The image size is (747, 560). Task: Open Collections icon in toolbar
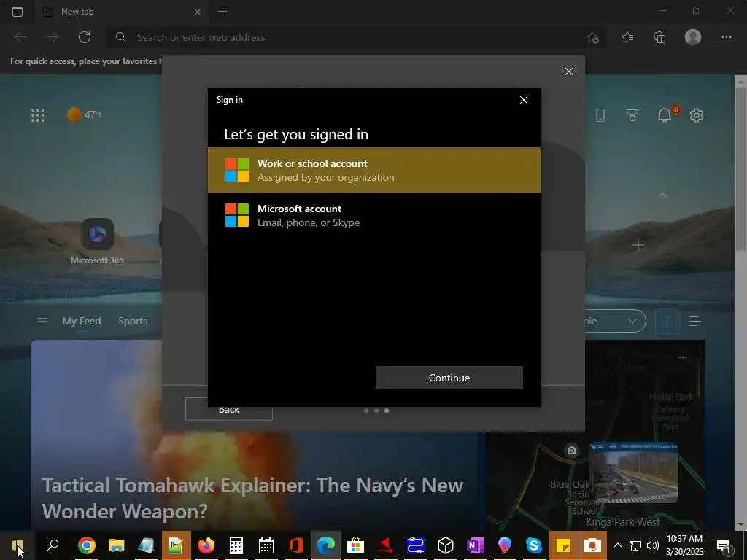[659, 37]
